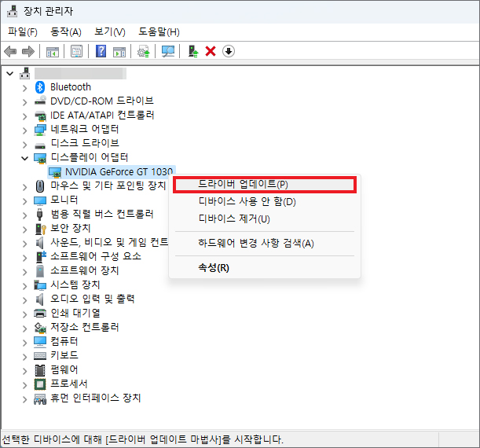Open the 파일(F) menu
Viewport: 480px width, 448px height.
point(22,32)
